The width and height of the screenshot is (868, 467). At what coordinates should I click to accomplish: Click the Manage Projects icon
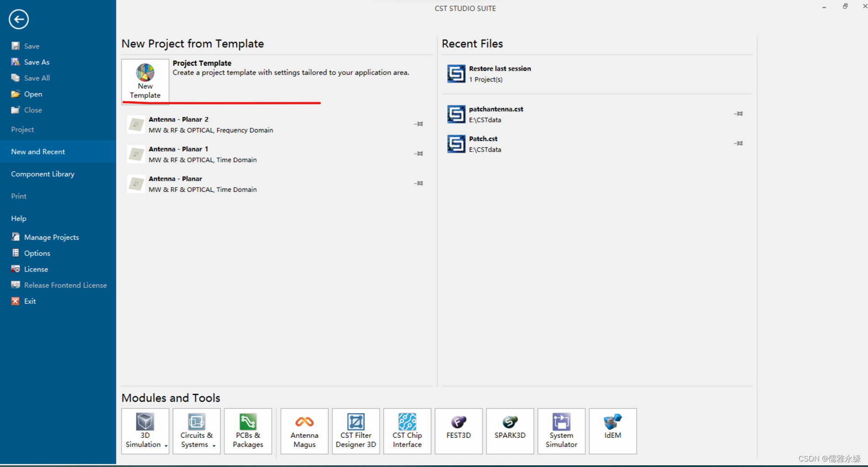pyautogui.click(x=16, y=237)
